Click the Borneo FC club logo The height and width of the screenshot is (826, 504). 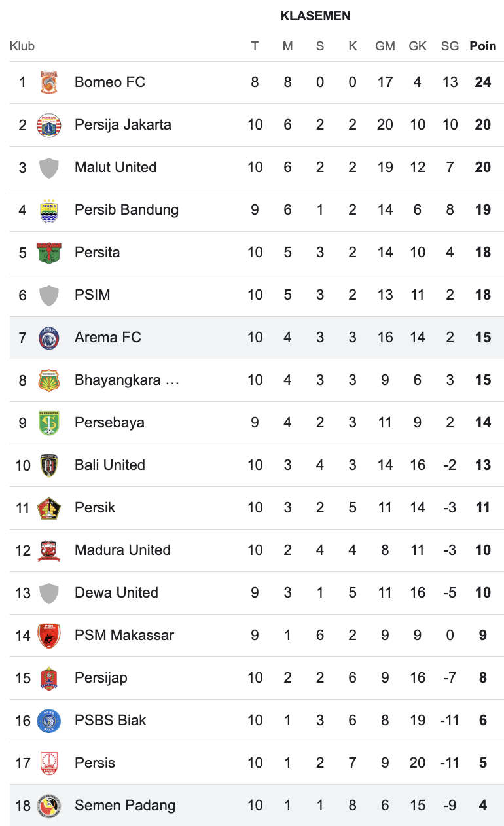click(x=49, y=82)
